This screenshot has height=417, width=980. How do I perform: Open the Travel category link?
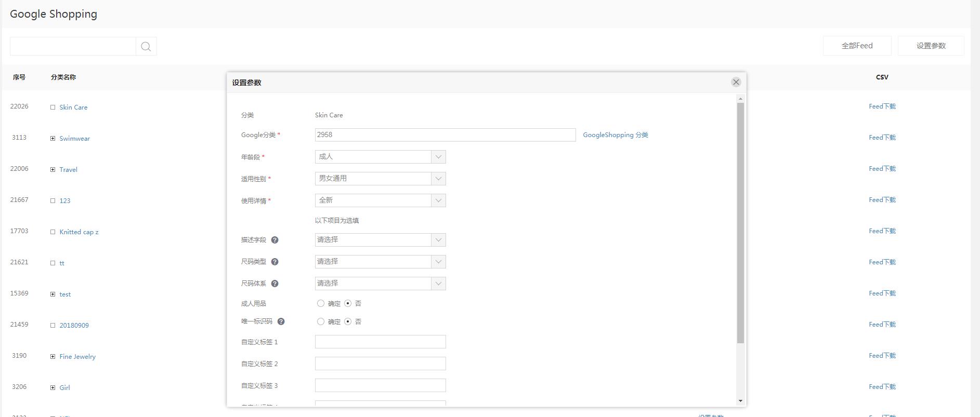coord(68,170)
